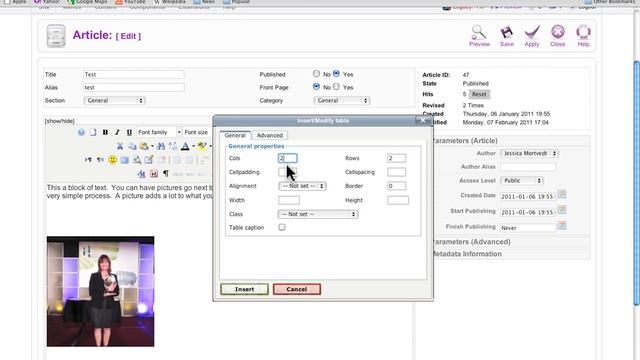
Task: Click the Alias input field
Action: pyautogui.click(x=134, y=87)
